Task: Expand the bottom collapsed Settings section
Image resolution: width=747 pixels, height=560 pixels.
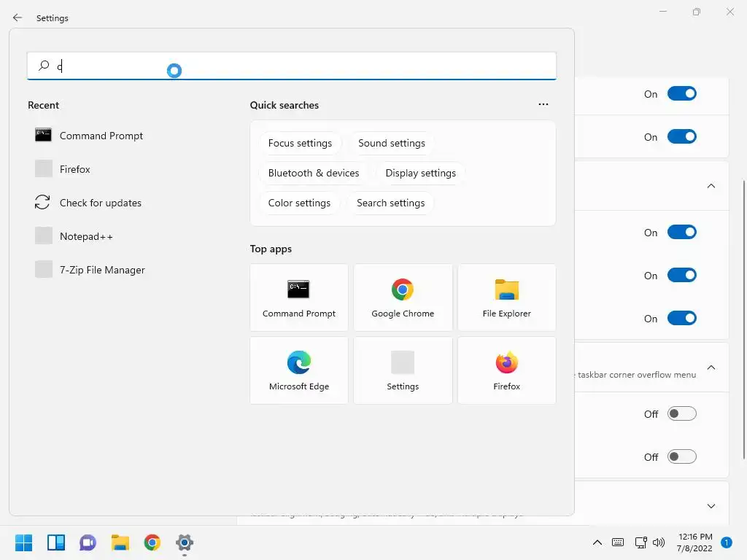Action: (711, 506)
